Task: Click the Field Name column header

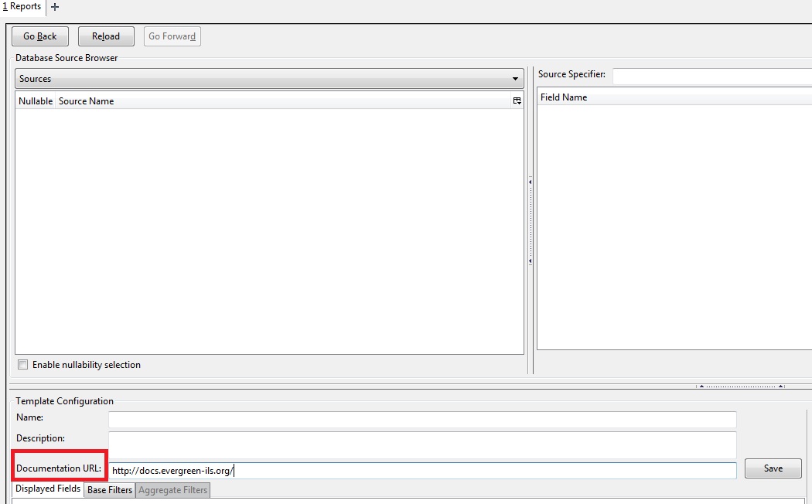Action: (673, 97)
